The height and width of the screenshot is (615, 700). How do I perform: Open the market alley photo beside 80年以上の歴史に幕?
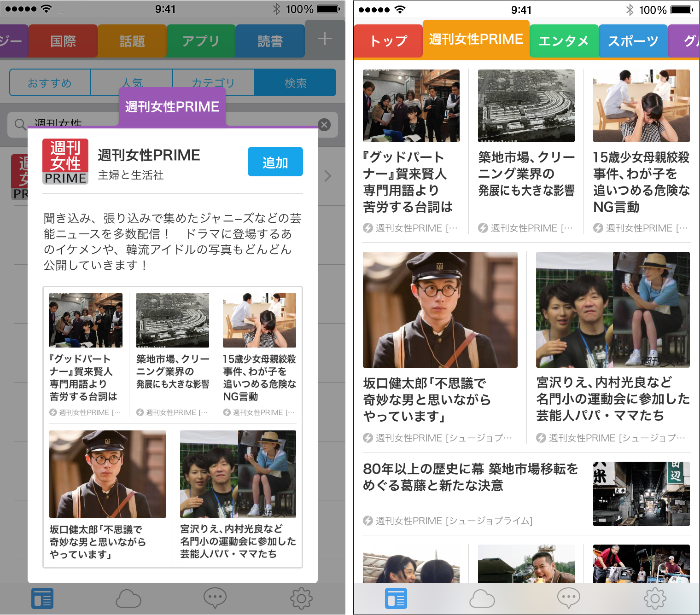pyautogui.click(x=642, y=494)
